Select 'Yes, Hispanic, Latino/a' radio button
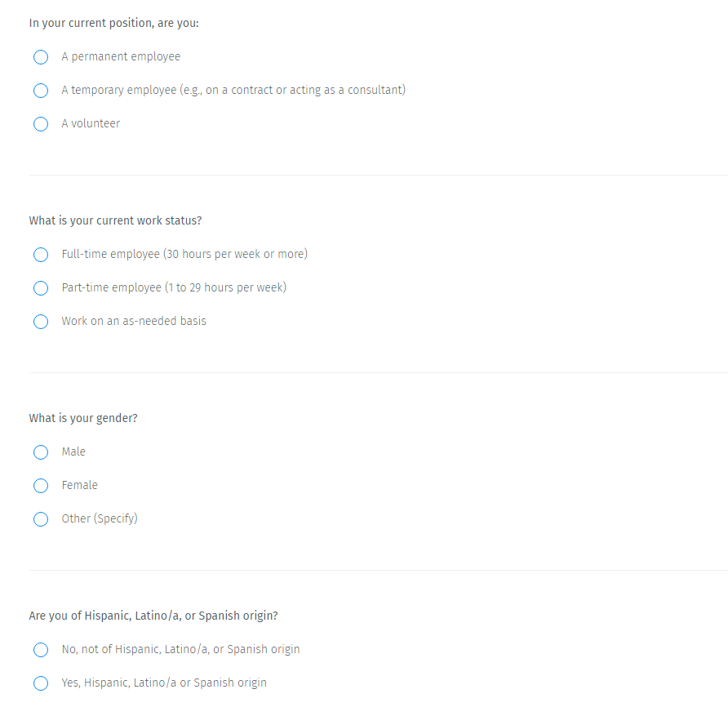 point(41,683)
